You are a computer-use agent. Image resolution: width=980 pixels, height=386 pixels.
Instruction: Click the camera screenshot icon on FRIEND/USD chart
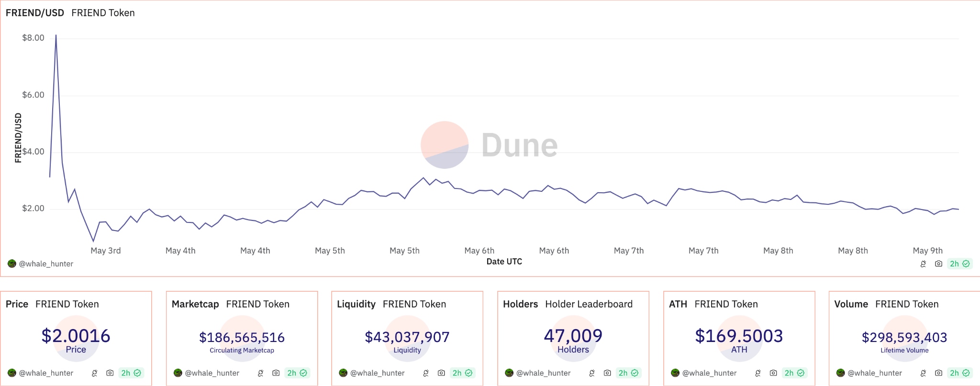[x=938, y=264]
